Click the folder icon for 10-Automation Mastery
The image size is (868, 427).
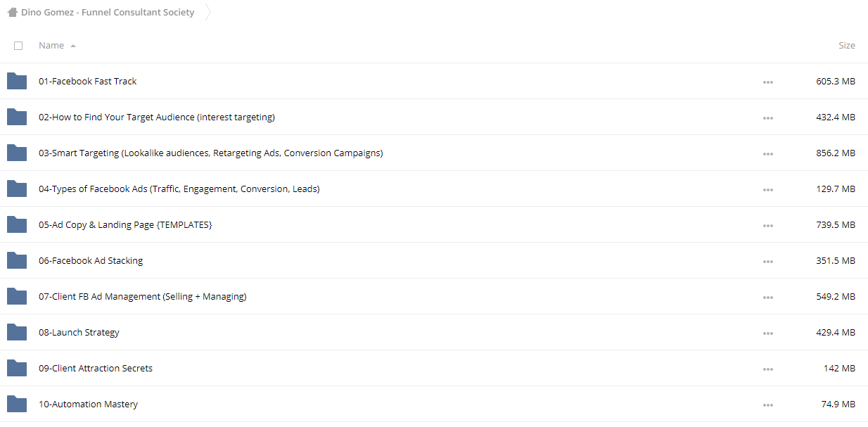(x=17, y=404)
